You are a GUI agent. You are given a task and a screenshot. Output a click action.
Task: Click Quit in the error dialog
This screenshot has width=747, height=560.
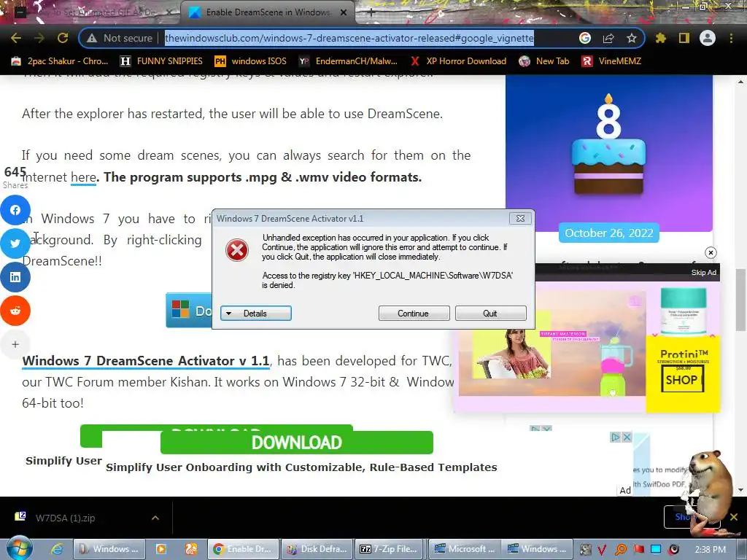[490, 314]
